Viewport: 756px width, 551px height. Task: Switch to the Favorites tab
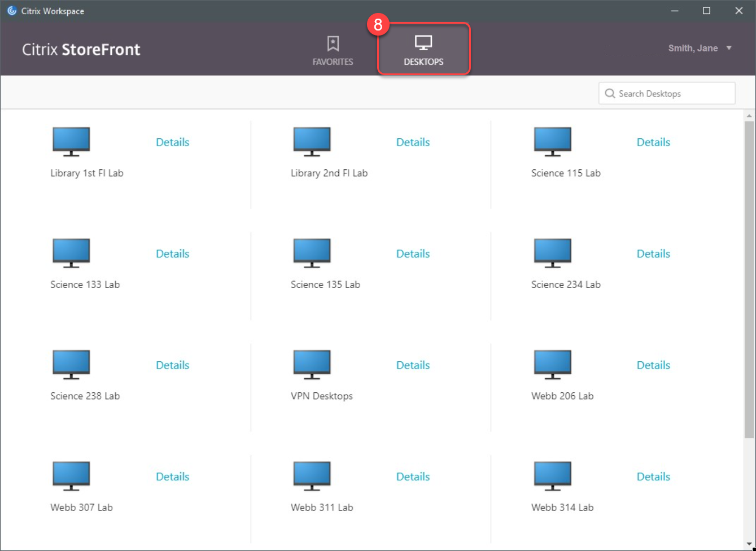[x=333, y=51]
